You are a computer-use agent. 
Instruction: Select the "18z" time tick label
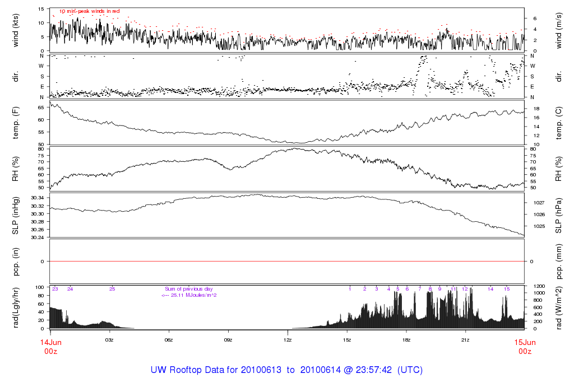[406, 340]
